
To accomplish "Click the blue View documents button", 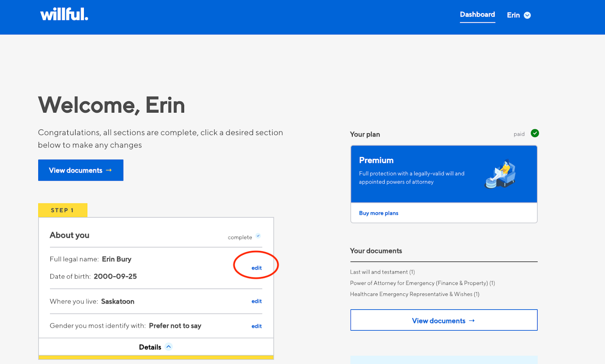I will click(81, 170).
